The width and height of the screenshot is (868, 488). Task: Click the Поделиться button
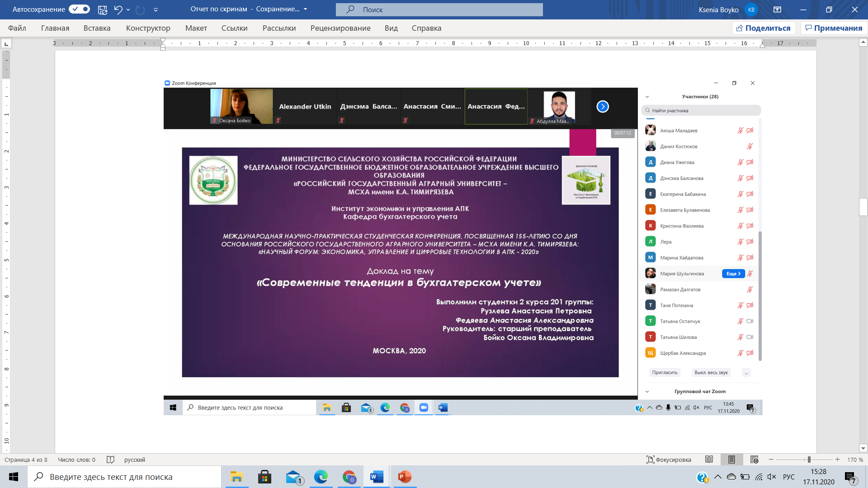click(x=763, y=28)
